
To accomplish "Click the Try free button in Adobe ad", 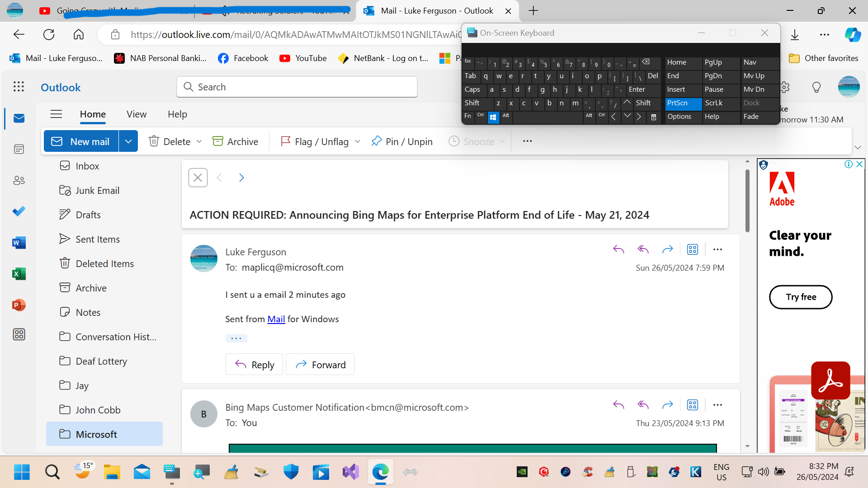I will 801,297.
